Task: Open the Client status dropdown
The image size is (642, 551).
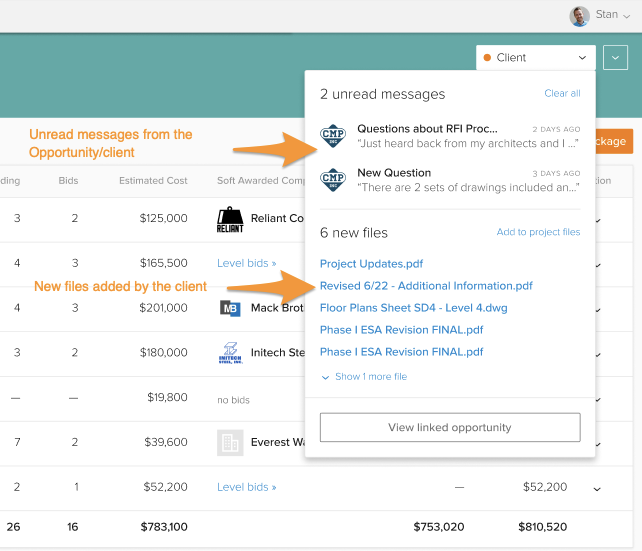Action: pos(535,58)
